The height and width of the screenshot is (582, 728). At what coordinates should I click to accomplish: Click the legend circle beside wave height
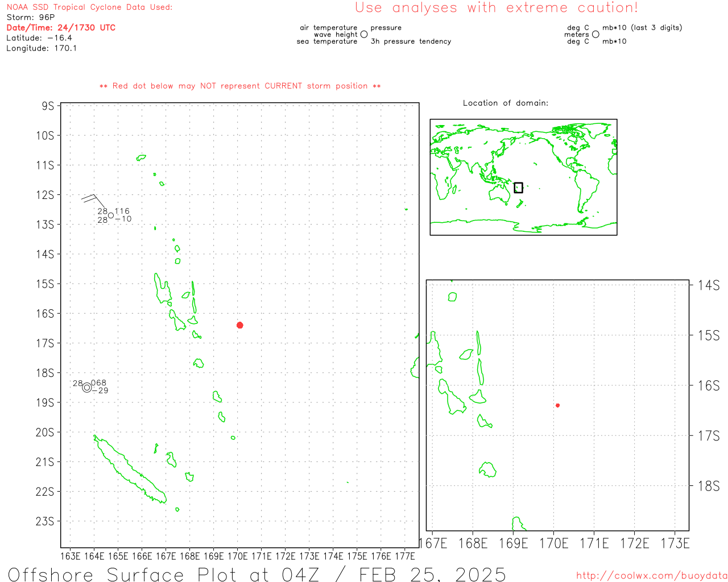click(364, 34)
